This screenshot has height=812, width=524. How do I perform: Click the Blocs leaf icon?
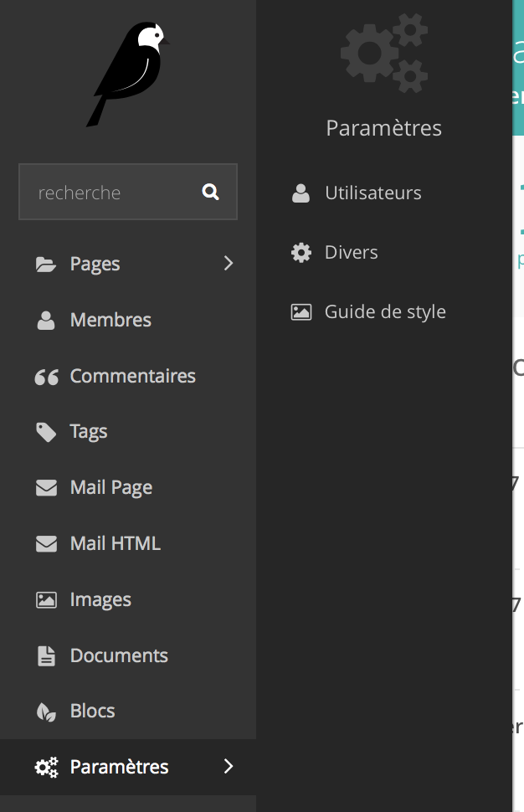click(x=47, y=710)
